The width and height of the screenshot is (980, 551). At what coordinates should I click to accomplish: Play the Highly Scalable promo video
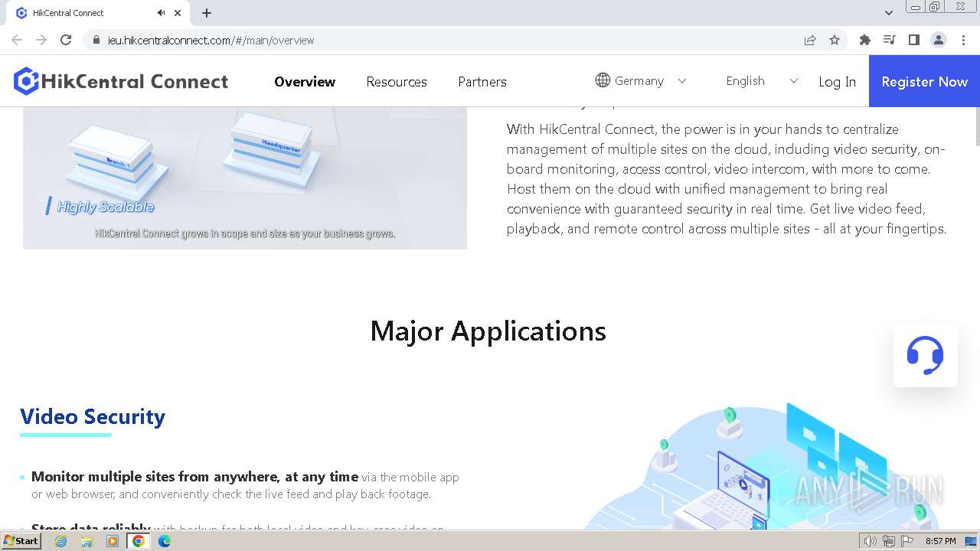pyautogui.click(x=245, y=178)
